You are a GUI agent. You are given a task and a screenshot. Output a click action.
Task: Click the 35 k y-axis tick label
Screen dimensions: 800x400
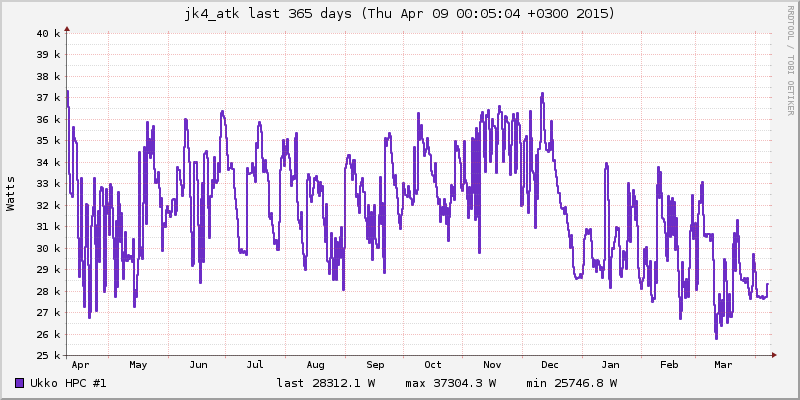49,141
